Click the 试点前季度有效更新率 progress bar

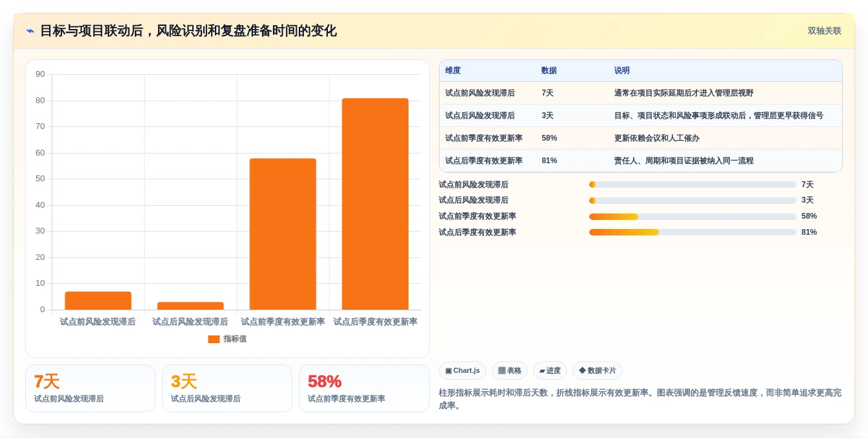tap(692, 217)
